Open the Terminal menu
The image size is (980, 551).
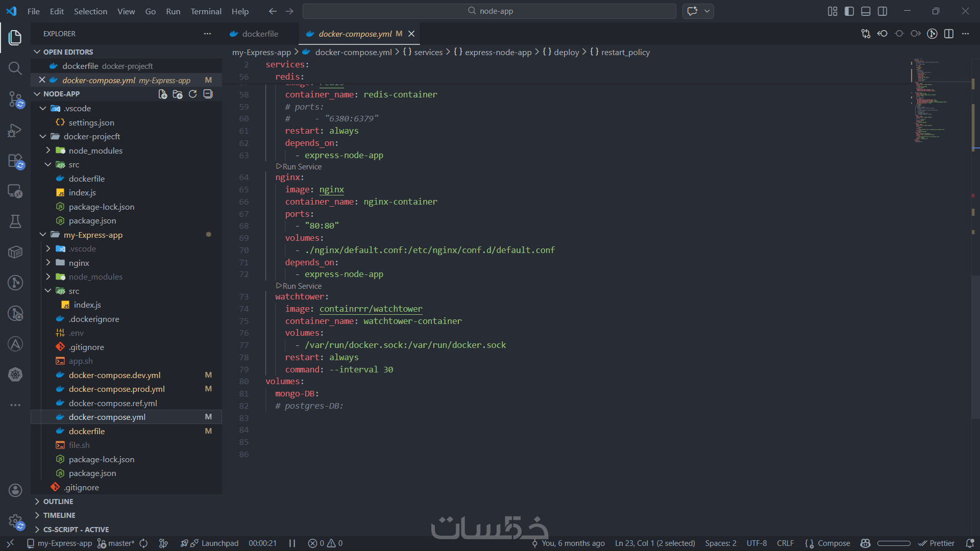(x=206, y=11)
